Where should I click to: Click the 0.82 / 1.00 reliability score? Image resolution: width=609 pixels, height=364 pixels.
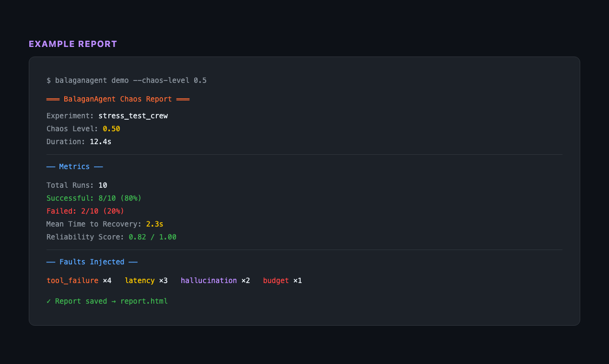click(x=152, y=237)
